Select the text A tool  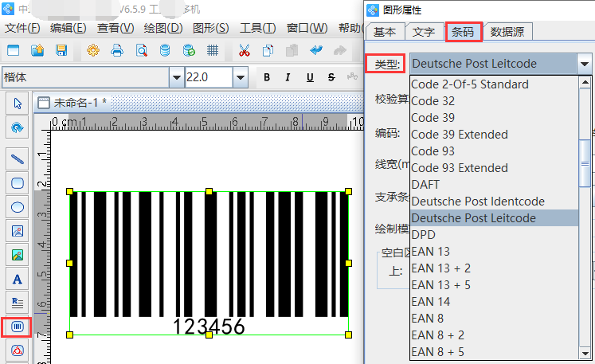point(18,279)
